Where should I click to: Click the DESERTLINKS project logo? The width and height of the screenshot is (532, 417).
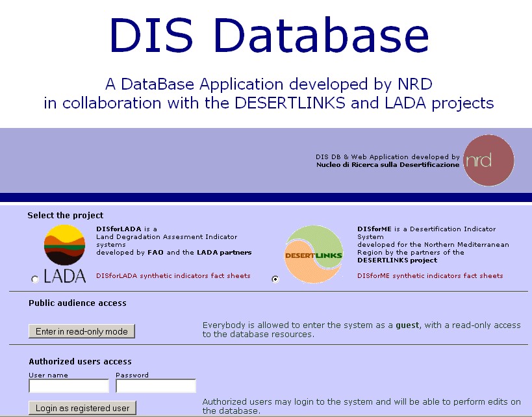point(314,254)
